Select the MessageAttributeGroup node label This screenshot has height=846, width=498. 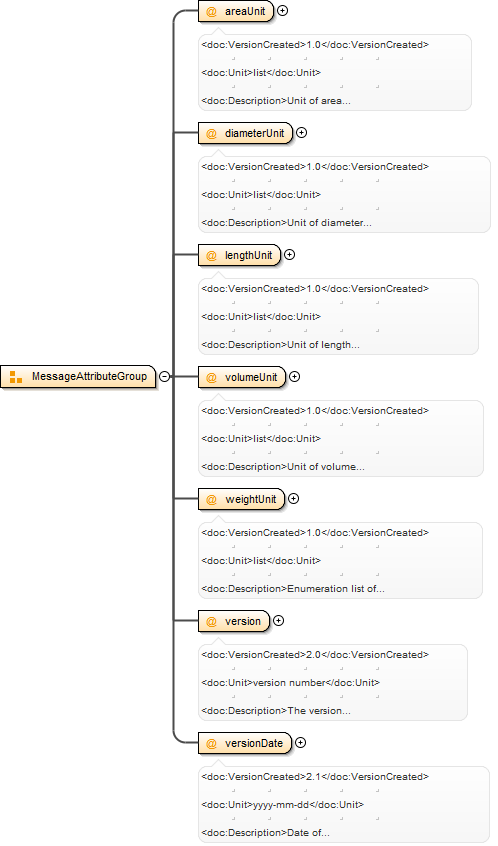tap(89, 376)
